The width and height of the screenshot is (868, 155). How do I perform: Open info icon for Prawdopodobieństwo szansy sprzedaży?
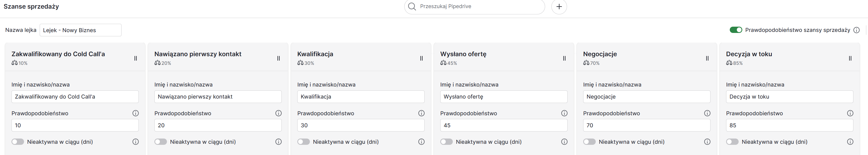(x=856, y=30)
